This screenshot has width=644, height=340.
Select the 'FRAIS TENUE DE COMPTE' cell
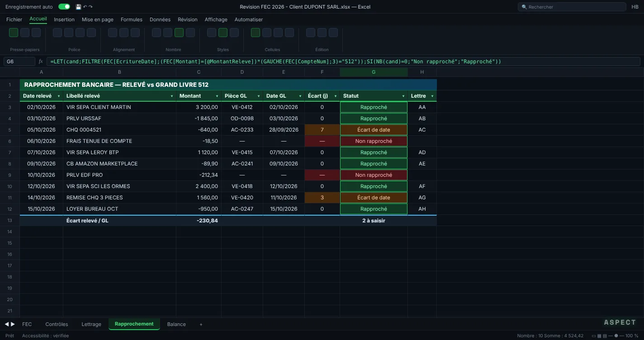click(119, 141)
